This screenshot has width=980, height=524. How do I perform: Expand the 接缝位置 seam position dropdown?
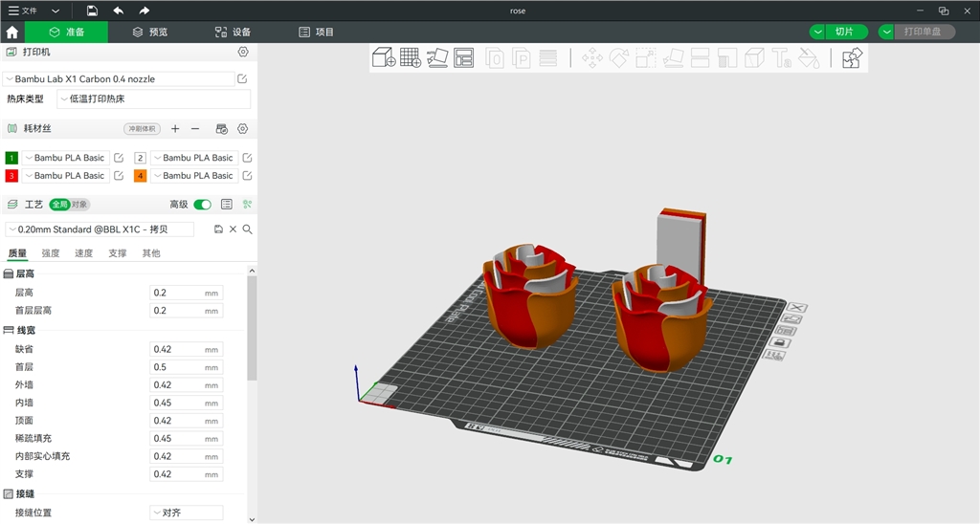click(186, 513)
